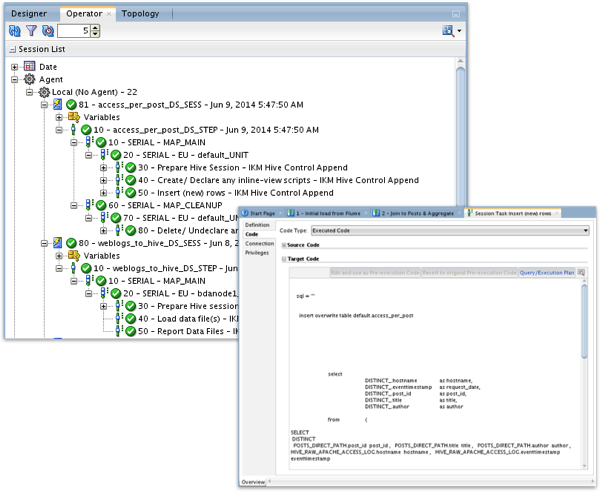Open the Code side tab
Screen dimensions: 600x492
[251, 234]
